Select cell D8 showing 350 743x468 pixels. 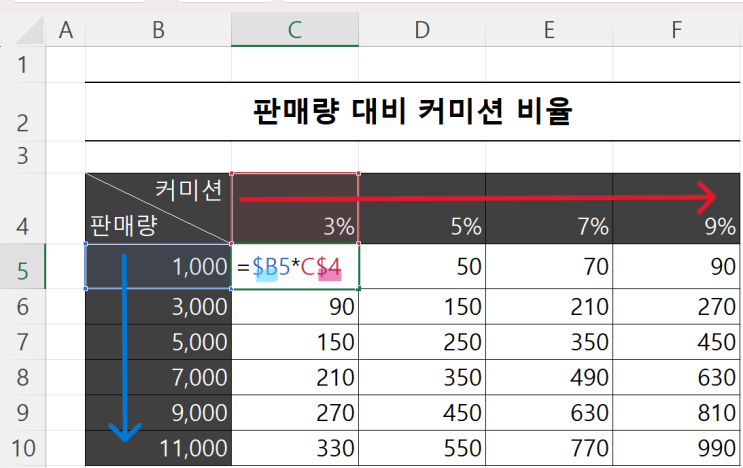click(422, 377)
